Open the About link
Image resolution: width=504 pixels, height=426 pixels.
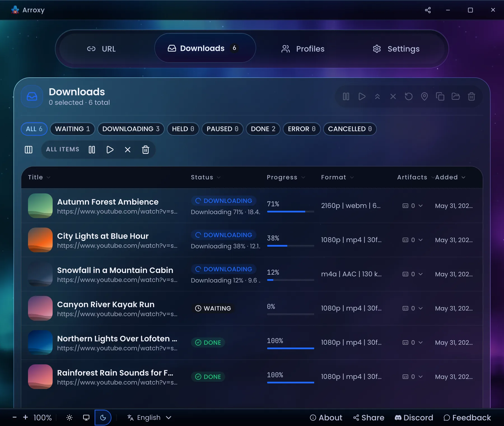pyautogui.click(x=326, y=418)
